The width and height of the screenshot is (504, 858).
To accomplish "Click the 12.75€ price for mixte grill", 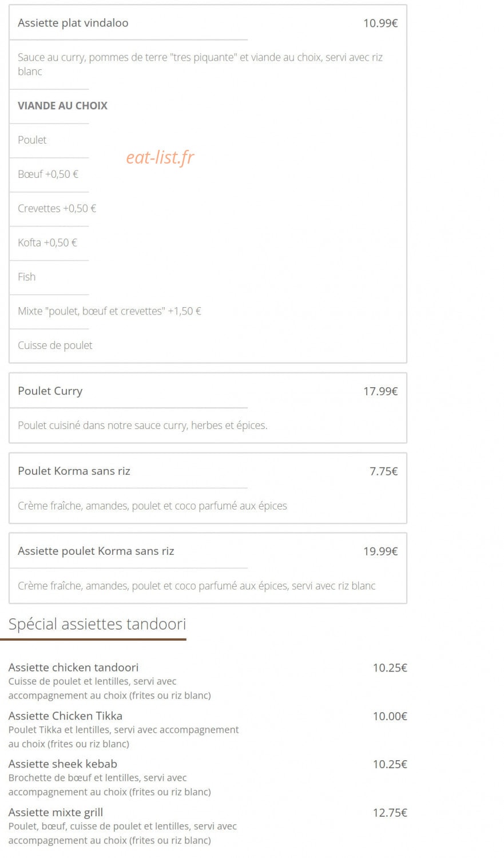I will click(x=390, y=813).
